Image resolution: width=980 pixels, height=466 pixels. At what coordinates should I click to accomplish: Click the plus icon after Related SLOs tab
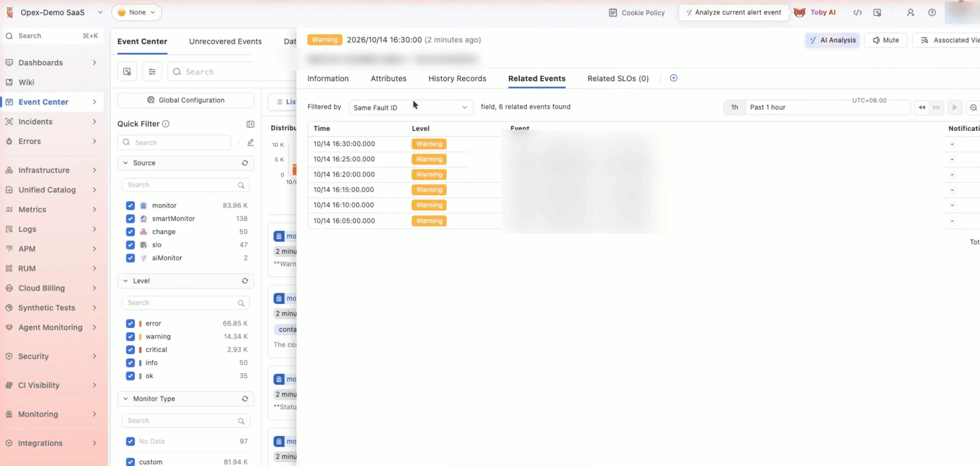coord(673,78)
